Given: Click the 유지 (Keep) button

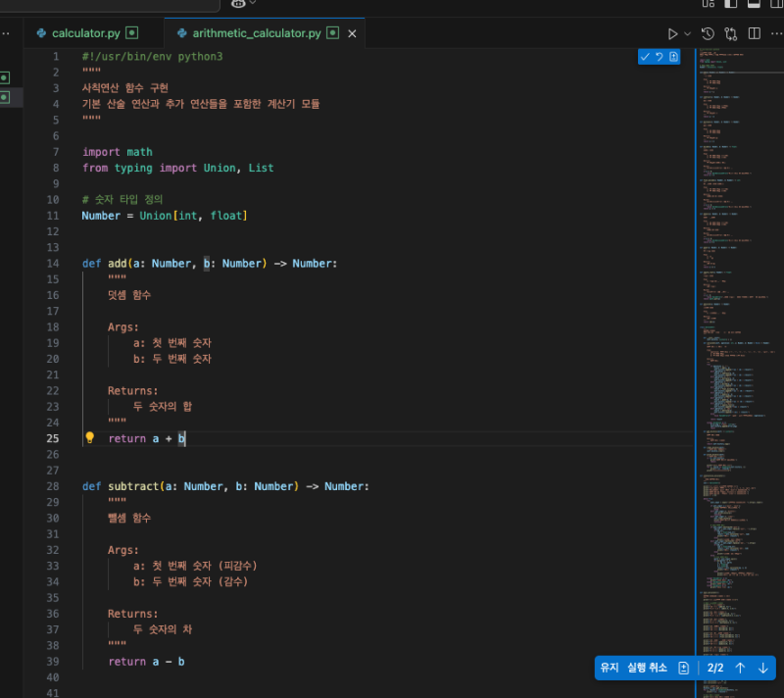Looking at the screenshot, I should tap(609, 668).
